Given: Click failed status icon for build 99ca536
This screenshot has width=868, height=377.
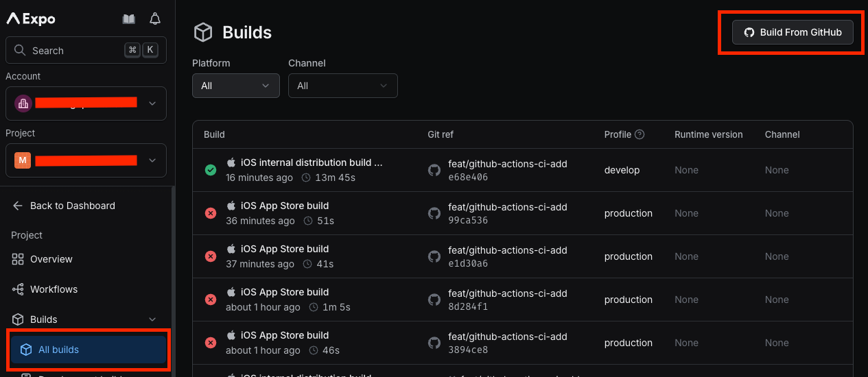Looking at the screenshot, I should 211,213.
